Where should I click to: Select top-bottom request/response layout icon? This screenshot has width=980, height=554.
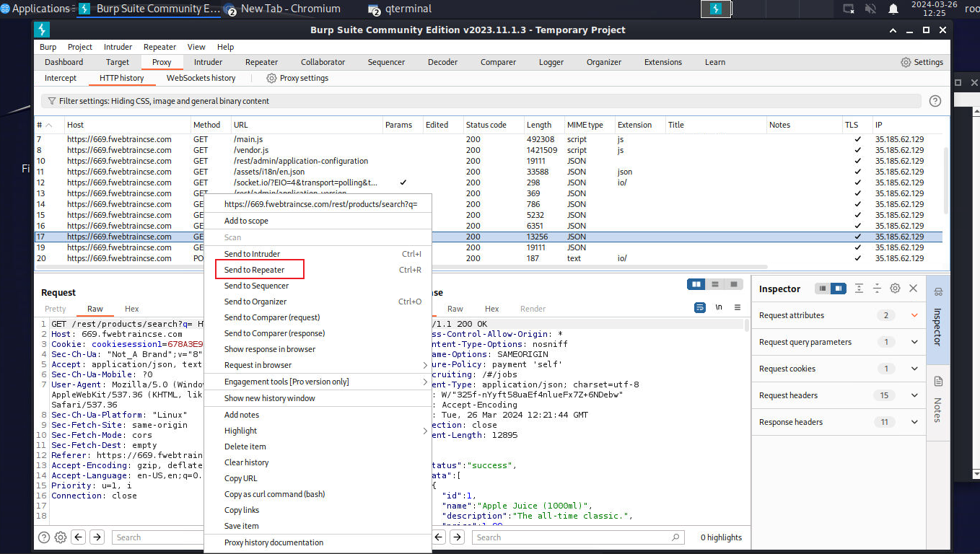point(715,284)
